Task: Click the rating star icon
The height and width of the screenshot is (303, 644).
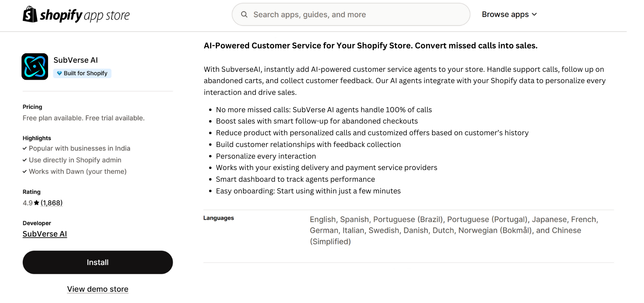Action: point(37,203)
